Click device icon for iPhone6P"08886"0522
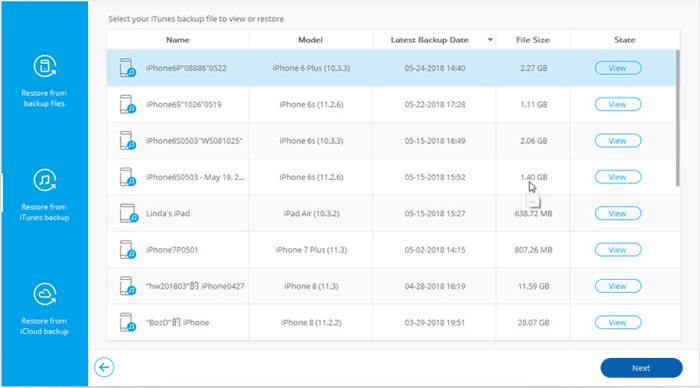The image size is (700, 388). pyautogui.click(x=128, y=68)
